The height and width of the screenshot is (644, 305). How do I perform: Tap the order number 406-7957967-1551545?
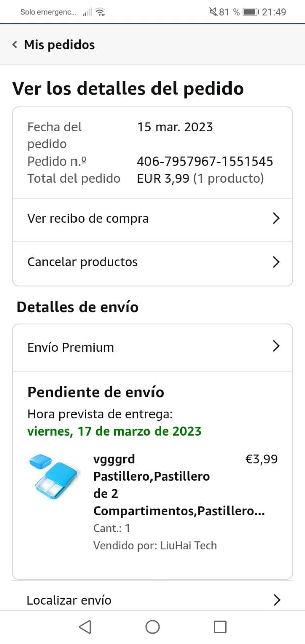pyautogui.click(x=205, y=162)
